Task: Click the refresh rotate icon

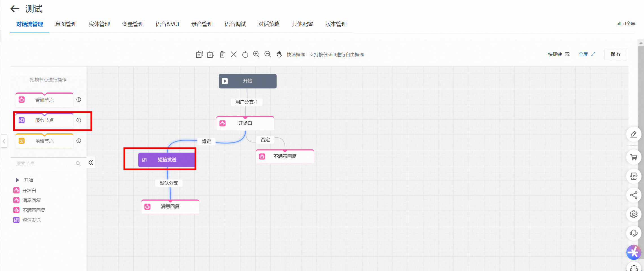Action: pos(245,54)
